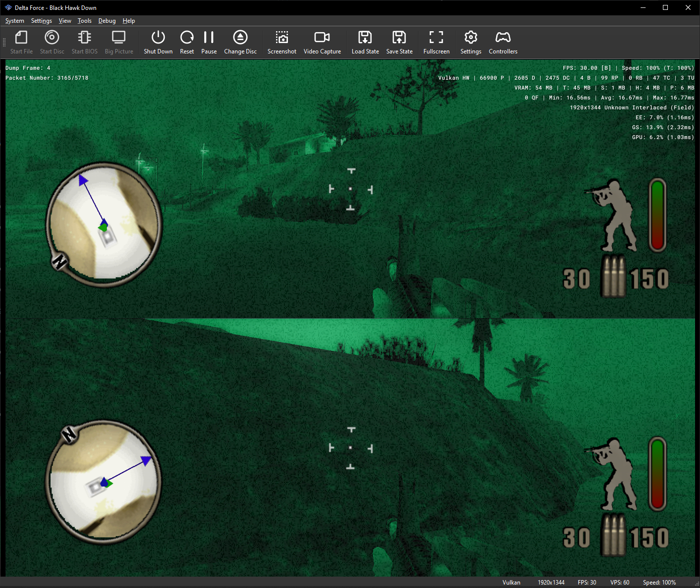
Task: Click the toolbar drag handle grip
Action: pos(4,43)
